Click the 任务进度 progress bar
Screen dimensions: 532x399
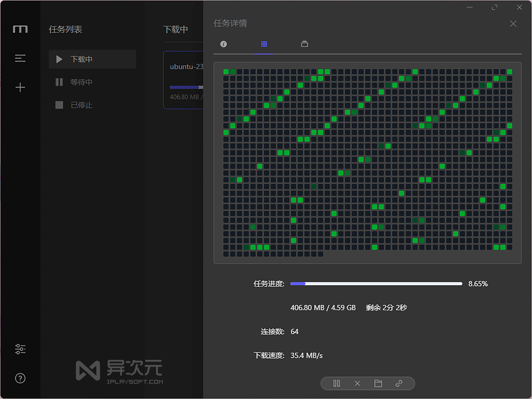pyautogui.click(x=376, y=283)
